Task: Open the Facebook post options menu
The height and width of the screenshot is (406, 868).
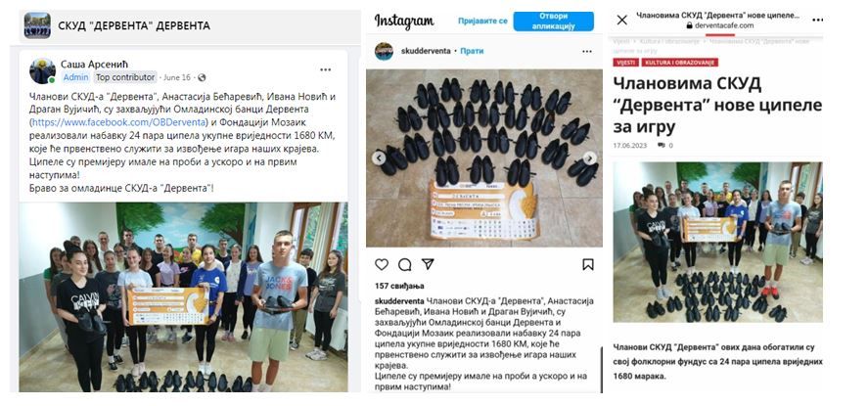Action: (x=326, y=69)
